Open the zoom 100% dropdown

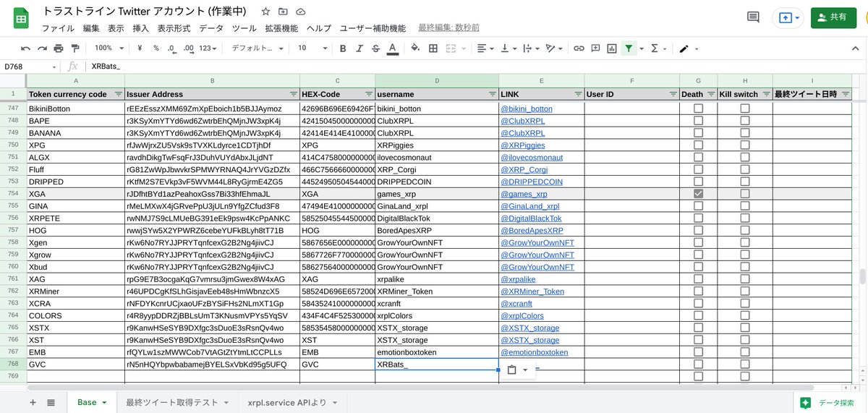pos(109,48)
